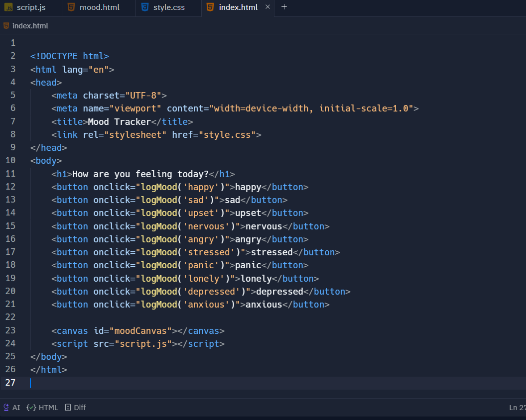
Task: Click the link stylesheet style.css line
Action: (x=156, y=135)
